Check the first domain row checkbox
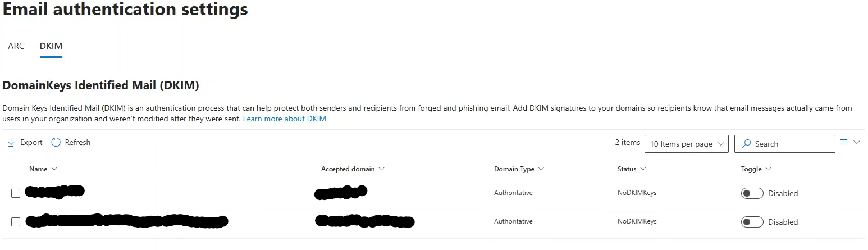This screenshot has width=868, height=250. tap(16, 193)
